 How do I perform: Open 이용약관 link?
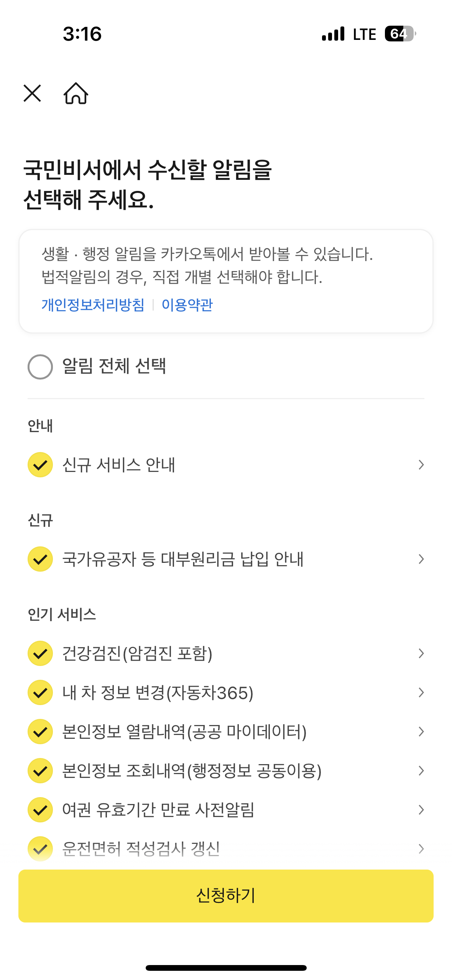click(x=187, y=305)
